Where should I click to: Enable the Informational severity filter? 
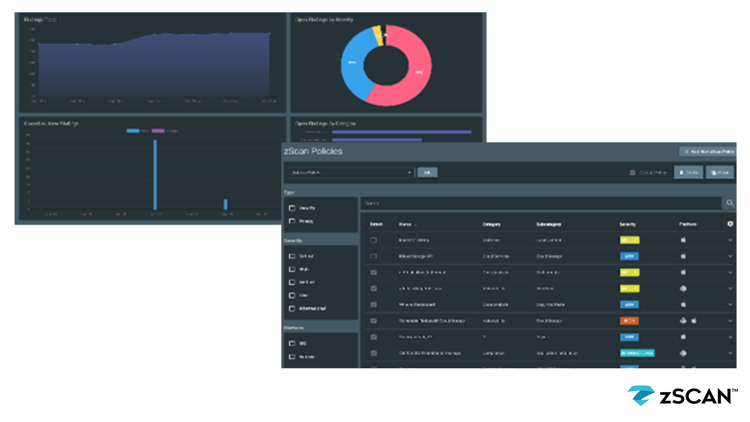(292, 309)
